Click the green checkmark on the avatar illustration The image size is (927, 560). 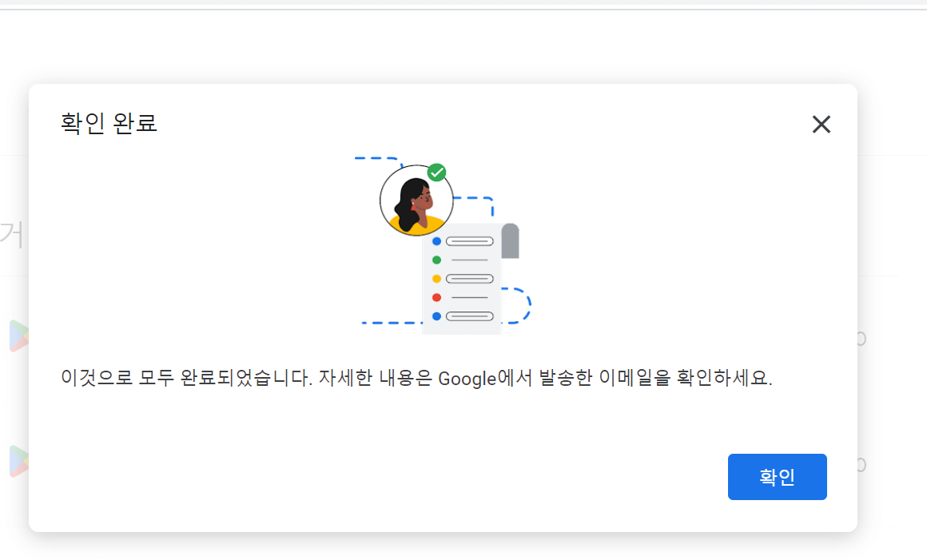point(436,173)
